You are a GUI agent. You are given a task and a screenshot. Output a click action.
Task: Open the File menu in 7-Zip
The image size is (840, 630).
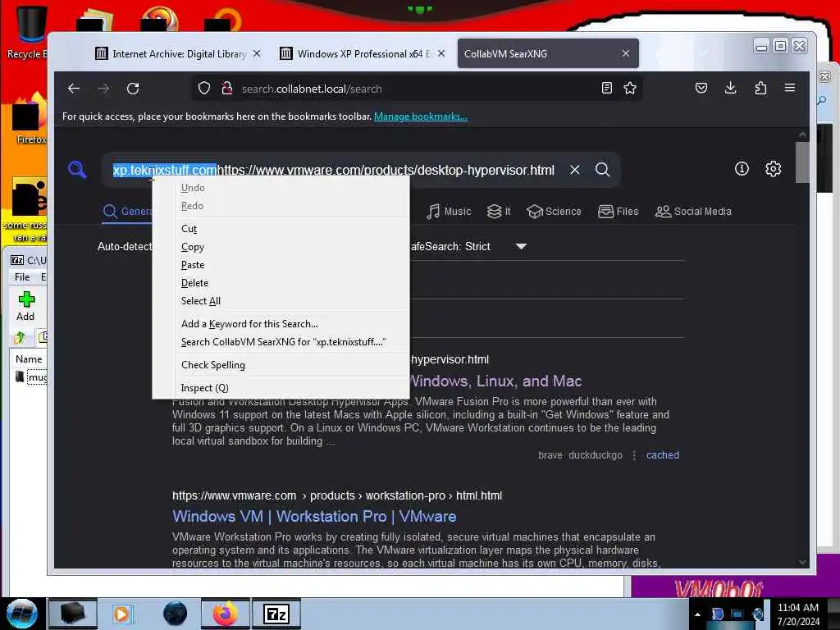tap(22, 277)
